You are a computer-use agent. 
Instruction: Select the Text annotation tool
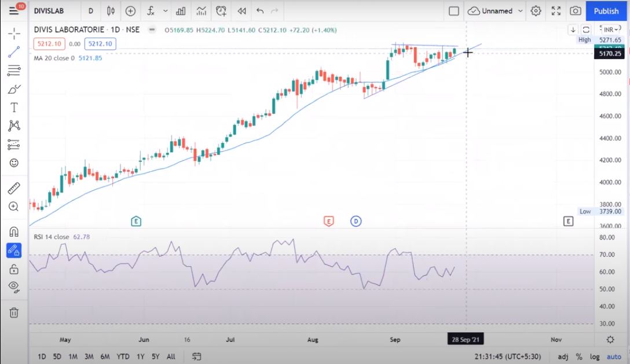pyautogui.click(x=14, y=108)
